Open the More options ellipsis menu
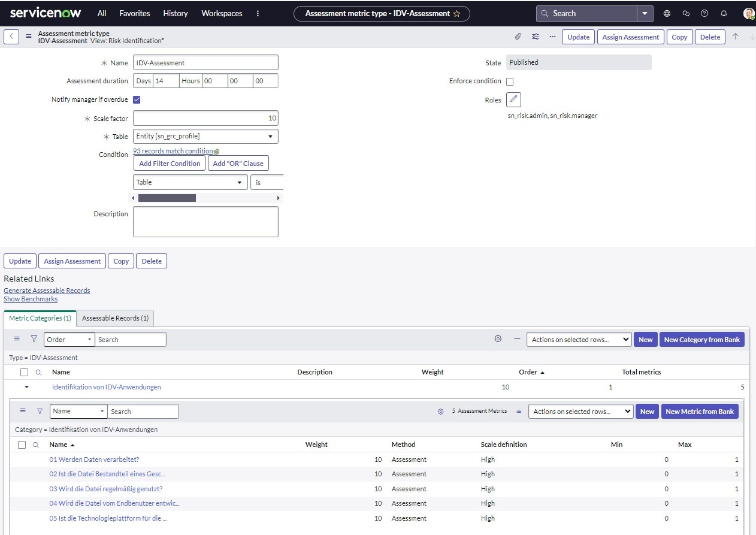Image resolution: width=756 pixels, height=535 pixels. (552, 37)
